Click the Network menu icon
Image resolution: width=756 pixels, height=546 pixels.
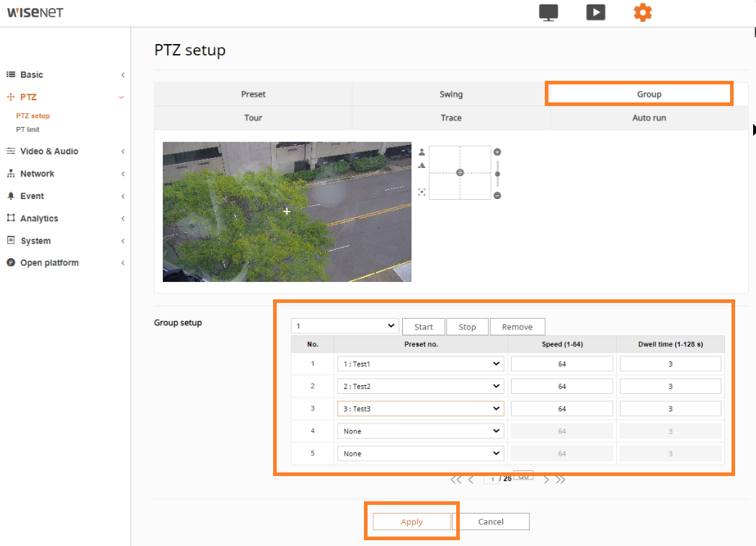[11, 174]
